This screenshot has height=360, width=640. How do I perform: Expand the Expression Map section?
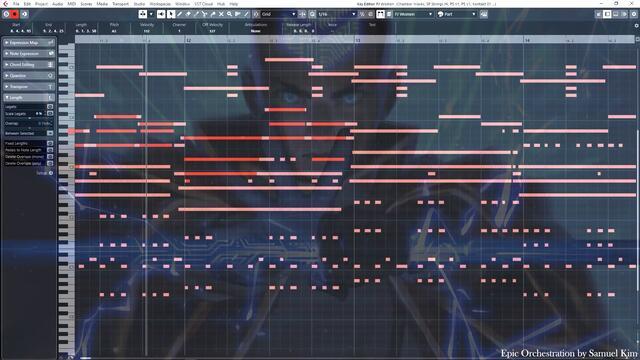(29, 42)
